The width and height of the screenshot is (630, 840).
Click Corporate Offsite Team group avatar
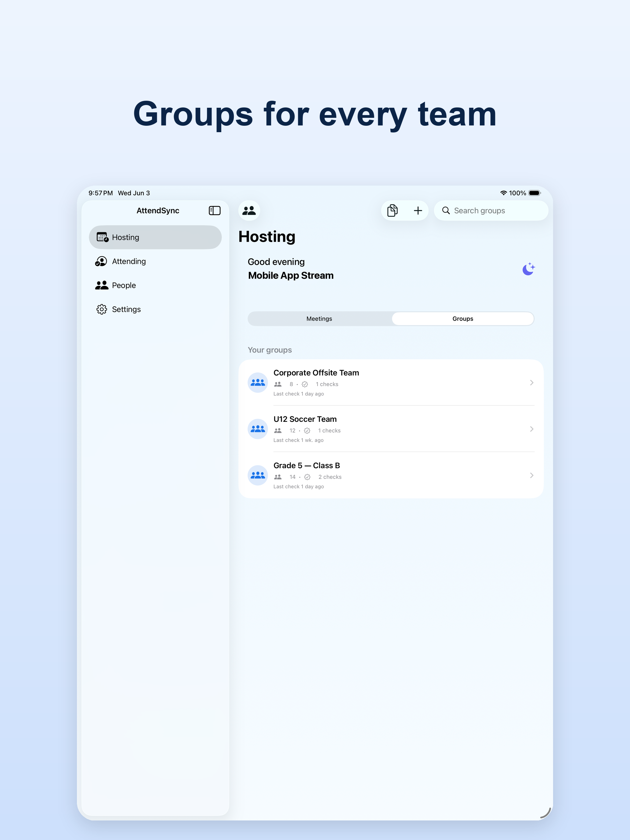pyautogui.click(x=258, y=382)
